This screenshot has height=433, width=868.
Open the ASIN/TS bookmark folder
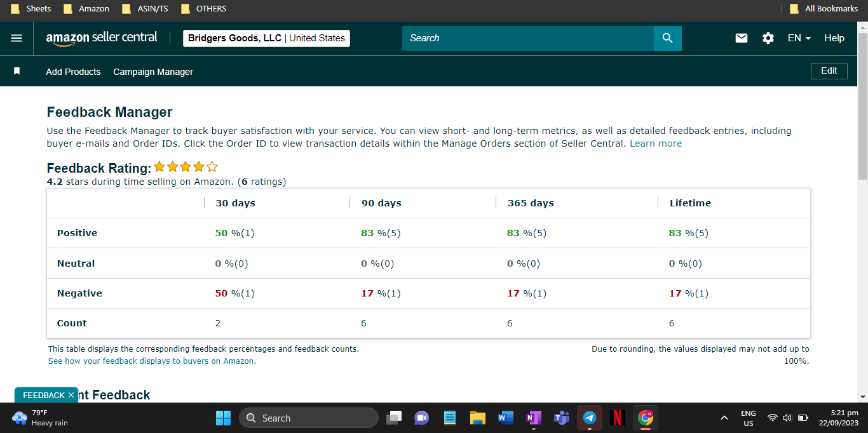pyautogui.click(x=146, y=9)
